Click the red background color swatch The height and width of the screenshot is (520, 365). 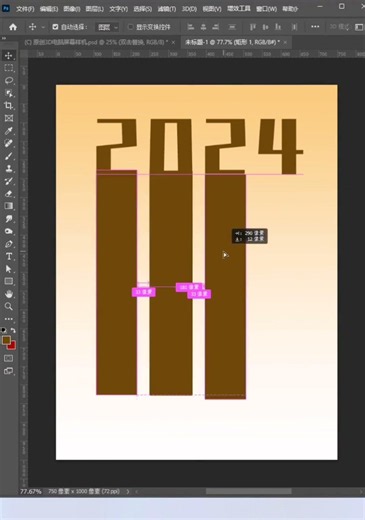tap(12, 346)
